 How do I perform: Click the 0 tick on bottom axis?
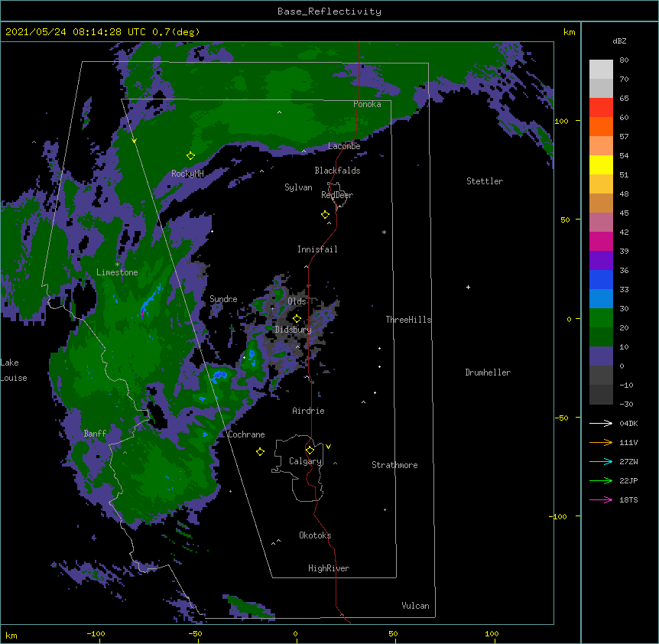295,633
